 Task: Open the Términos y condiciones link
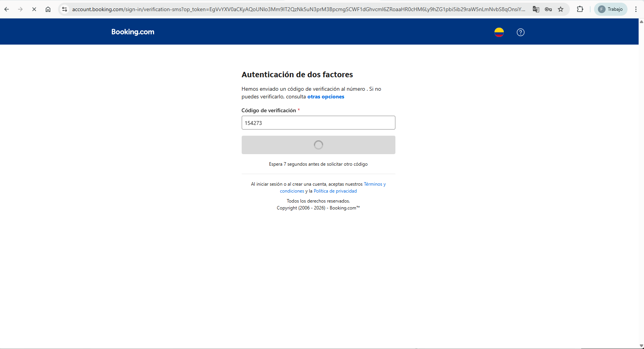(333, 188)
